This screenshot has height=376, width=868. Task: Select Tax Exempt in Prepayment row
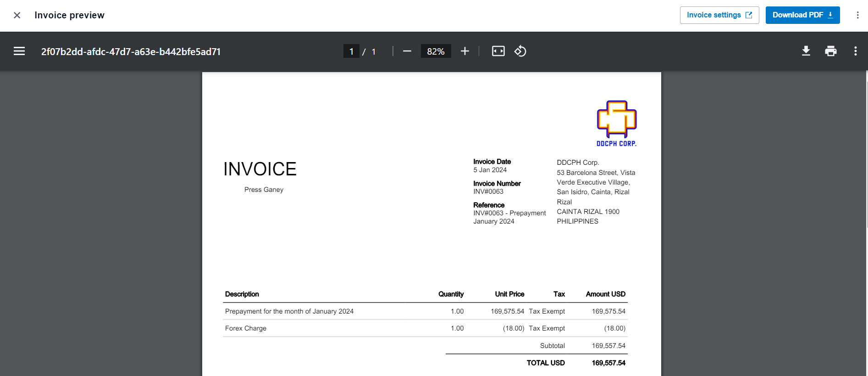tap(547, 311)
